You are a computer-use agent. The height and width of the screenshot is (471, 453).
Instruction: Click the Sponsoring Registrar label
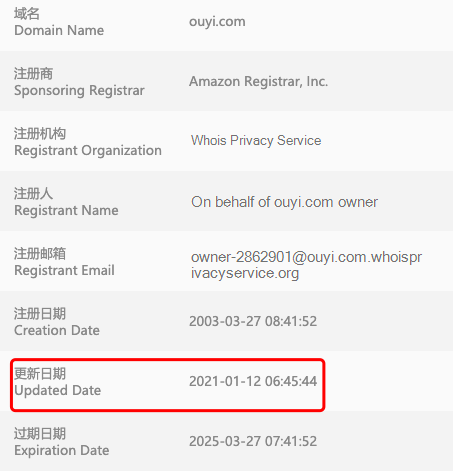pyautogui.click(x=79, y=91)
